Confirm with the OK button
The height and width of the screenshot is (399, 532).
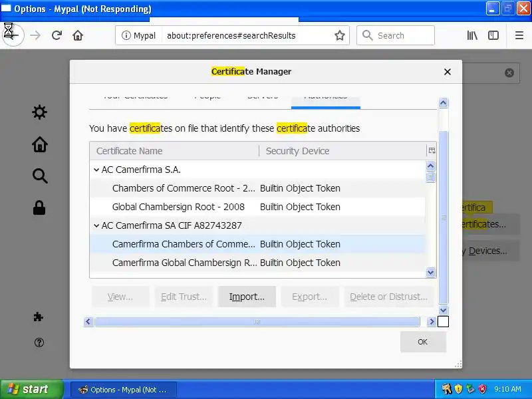(x=423, y=342)
